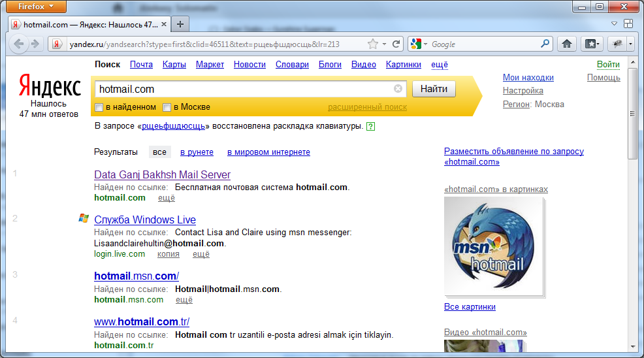Screen dimensions: 644x358
Task: Click the Найти search button
Action: coord(434,89)
